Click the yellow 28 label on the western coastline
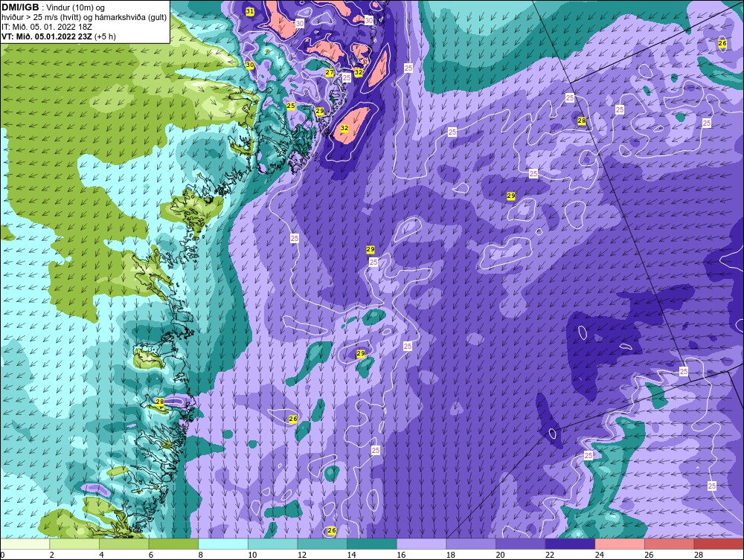The image size is (744, 560). [160, 402]
